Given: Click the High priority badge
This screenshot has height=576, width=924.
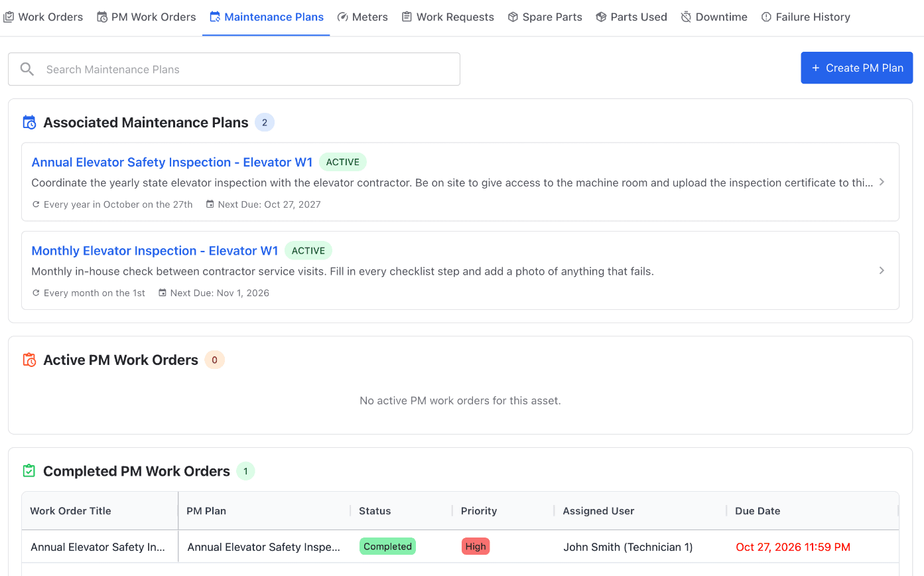Looking at the screenshot, I should (476, 546).
